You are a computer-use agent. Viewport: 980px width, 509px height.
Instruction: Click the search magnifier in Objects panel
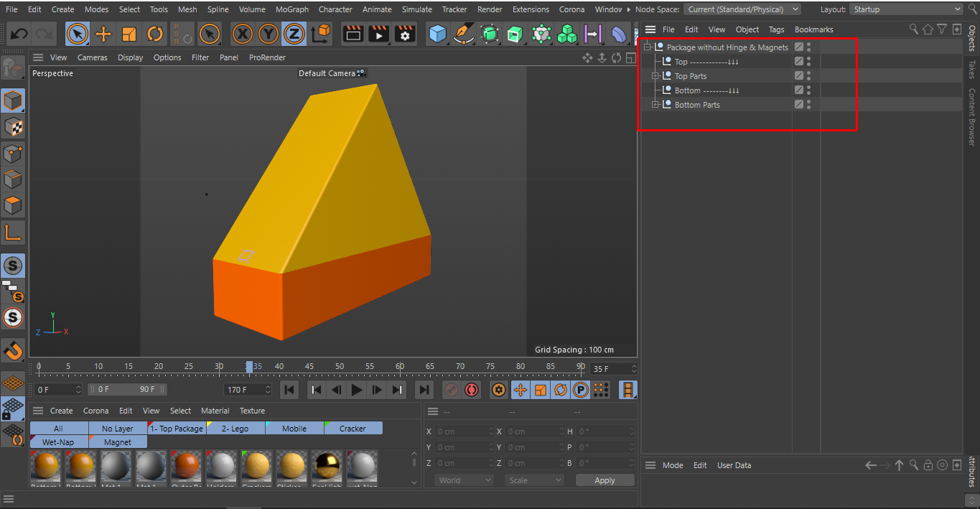913,29
